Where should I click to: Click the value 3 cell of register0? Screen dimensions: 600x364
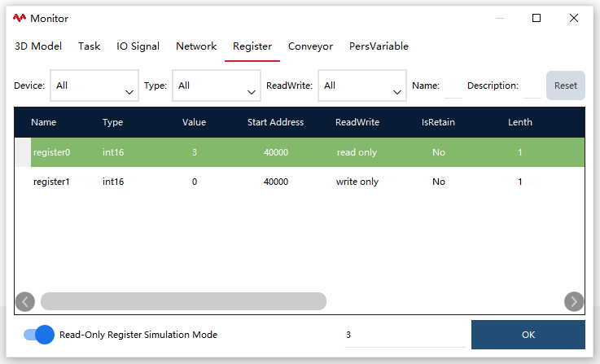195,152
